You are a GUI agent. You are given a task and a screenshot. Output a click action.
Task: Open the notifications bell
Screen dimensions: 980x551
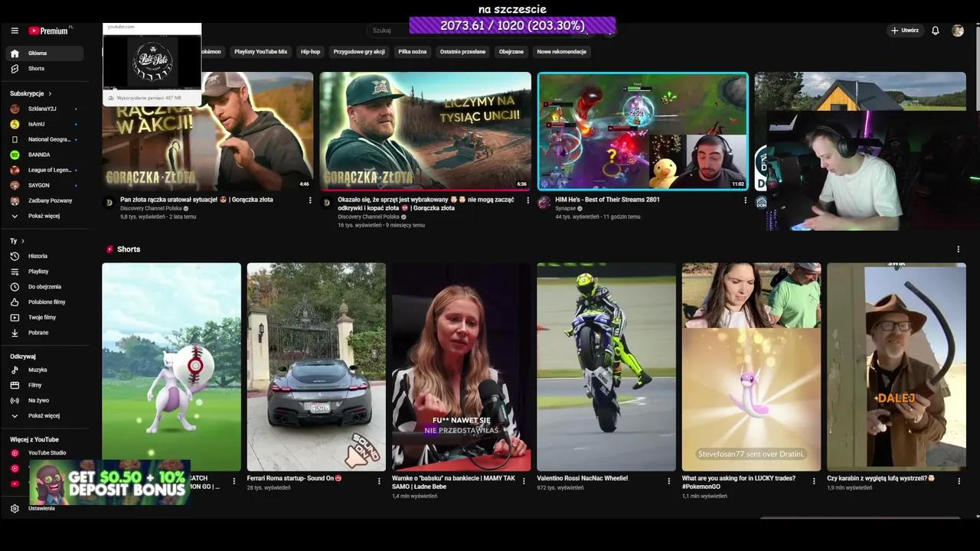(935, 31)
